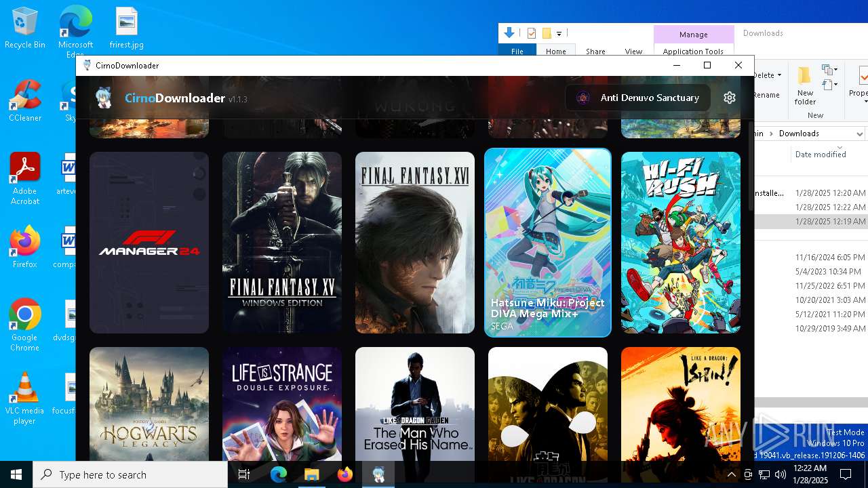Open the View ribbon tab in Explorer
The image size is (868, 488).
tap(633, 52)
